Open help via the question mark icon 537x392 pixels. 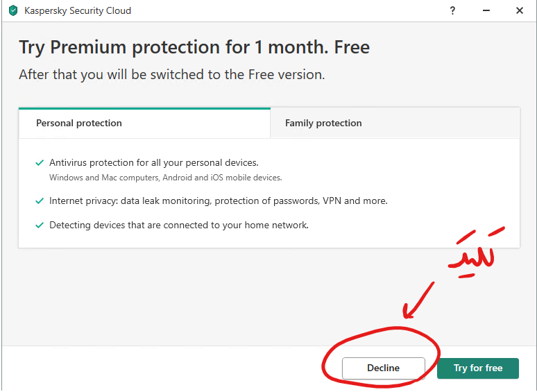(454, 11)
